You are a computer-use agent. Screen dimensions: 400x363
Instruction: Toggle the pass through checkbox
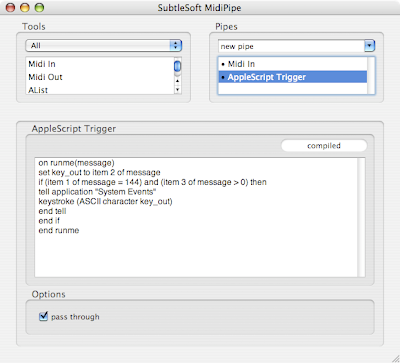pyautogui.click(x=43, y=316)
